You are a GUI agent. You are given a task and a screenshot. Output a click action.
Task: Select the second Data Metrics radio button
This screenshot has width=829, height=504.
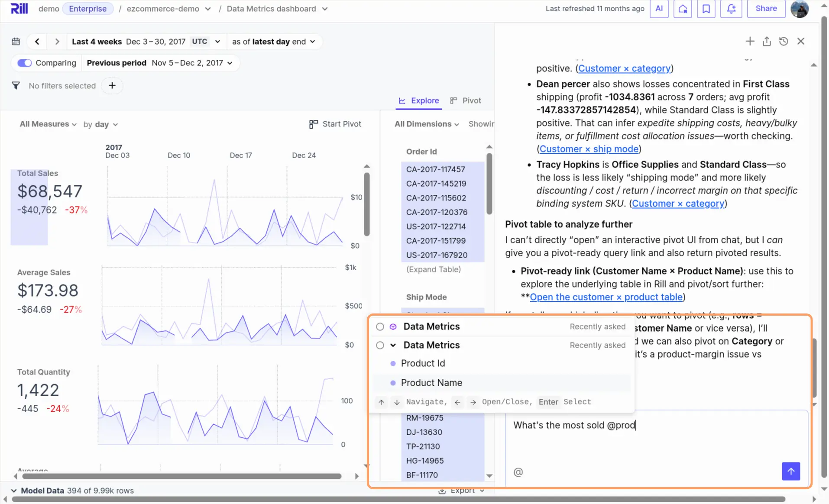coord(380,346)
